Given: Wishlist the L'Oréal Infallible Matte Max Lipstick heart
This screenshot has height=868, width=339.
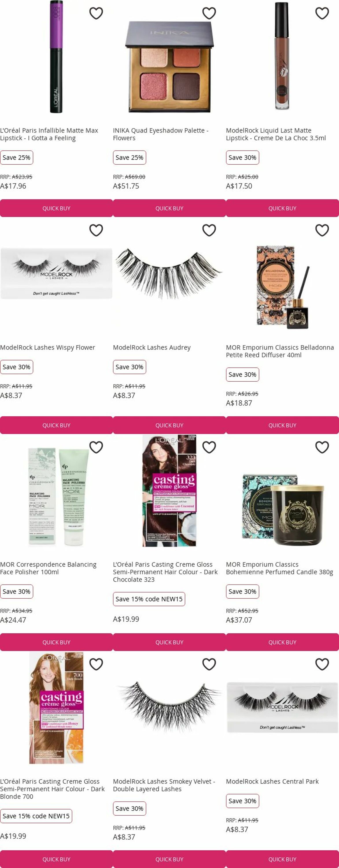Looking at the screenshot, I should coord(96,14).
